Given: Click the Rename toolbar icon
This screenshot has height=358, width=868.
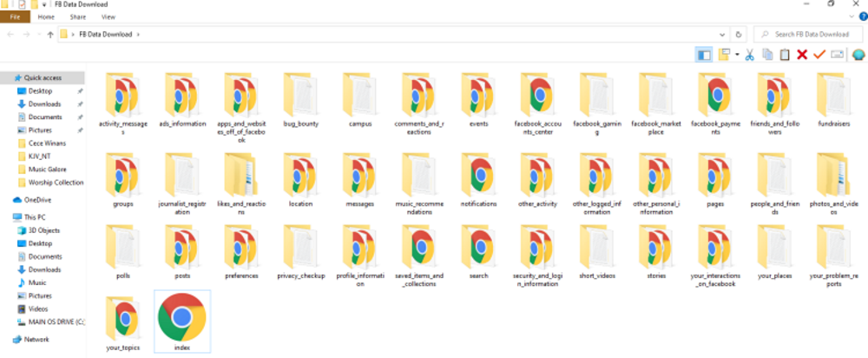Looking at the screenshot, I should [838, 55].
